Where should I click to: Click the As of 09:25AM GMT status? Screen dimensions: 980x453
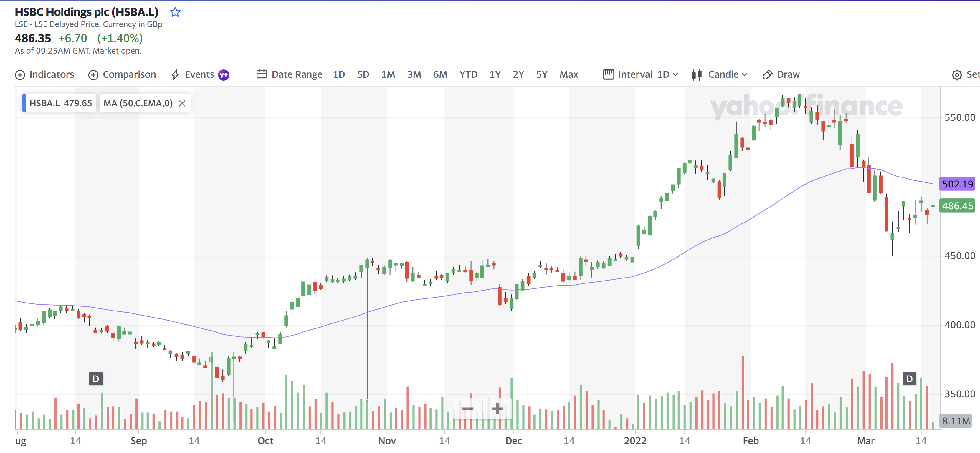click(78, 51)
